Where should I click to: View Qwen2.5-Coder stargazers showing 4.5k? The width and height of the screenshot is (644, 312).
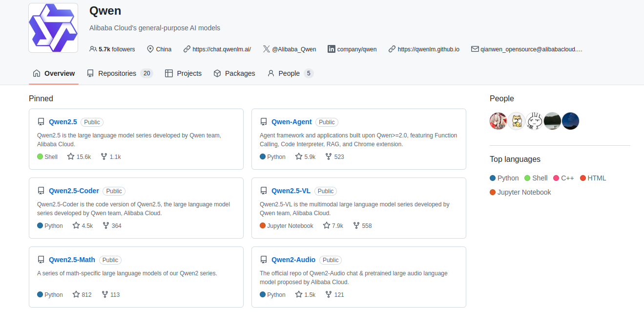(x=83, y=226)
